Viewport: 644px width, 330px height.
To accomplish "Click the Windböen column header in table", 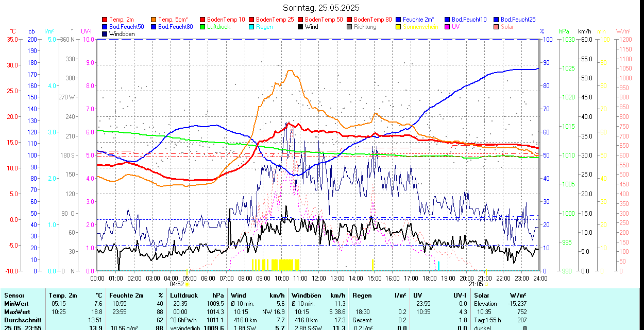I will point(306,296).
